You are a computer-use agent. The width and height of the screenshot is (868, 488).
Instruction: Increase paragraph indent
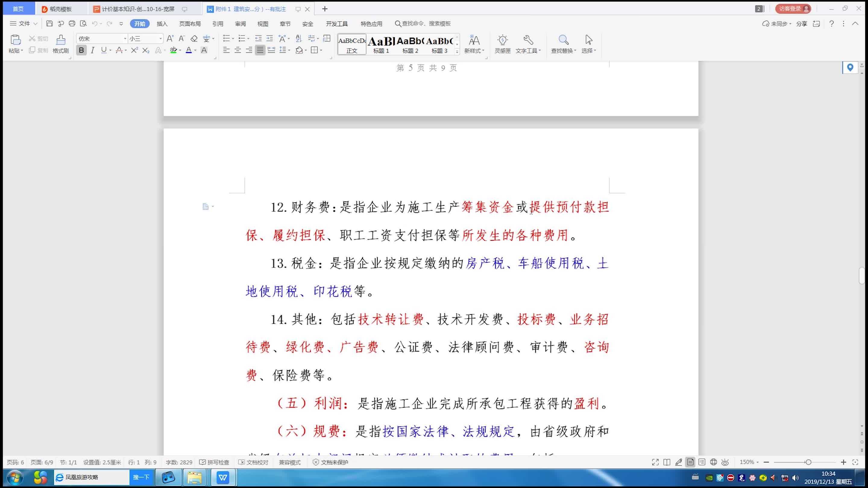pos(269,38)
